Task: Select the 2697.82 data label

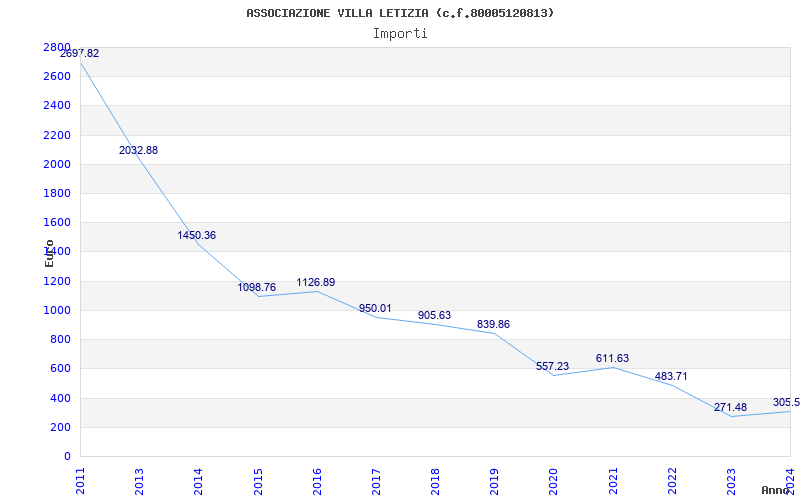Action: click(80, 54)
